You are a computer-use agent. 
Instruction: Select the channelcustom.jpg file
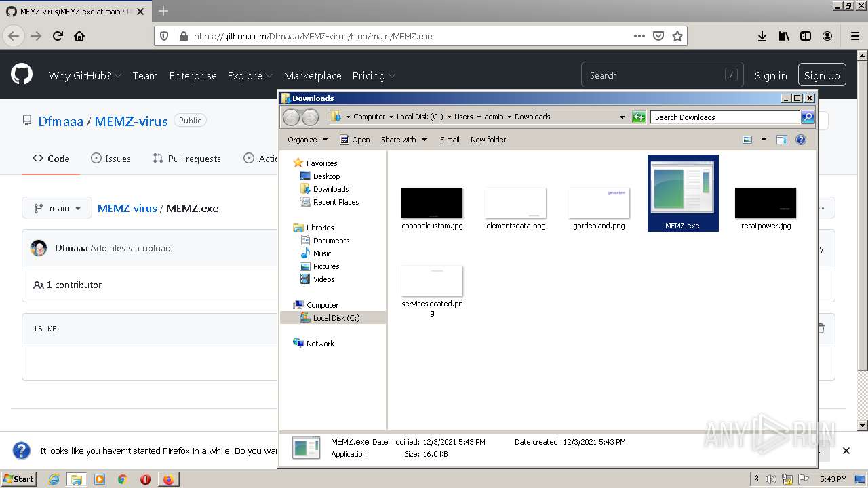pyautogui.click(x=432, y=209)
